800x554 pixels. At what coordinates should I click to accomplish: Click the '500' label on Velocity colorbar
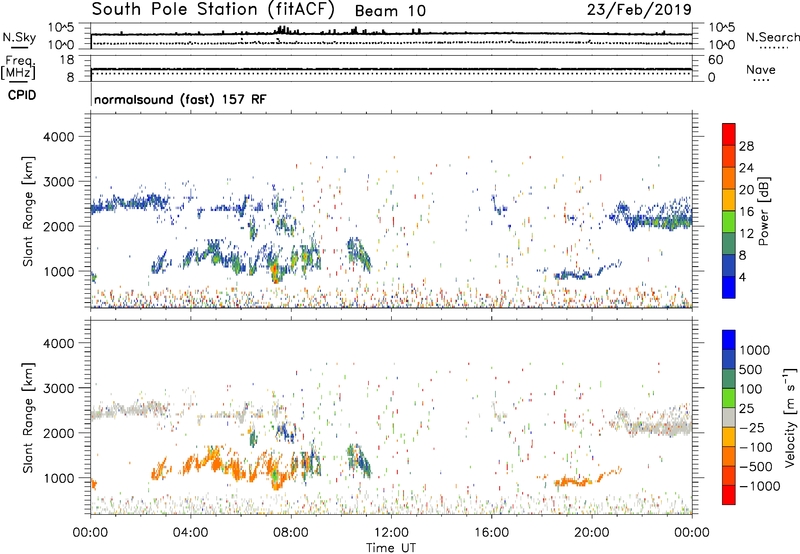751,369
